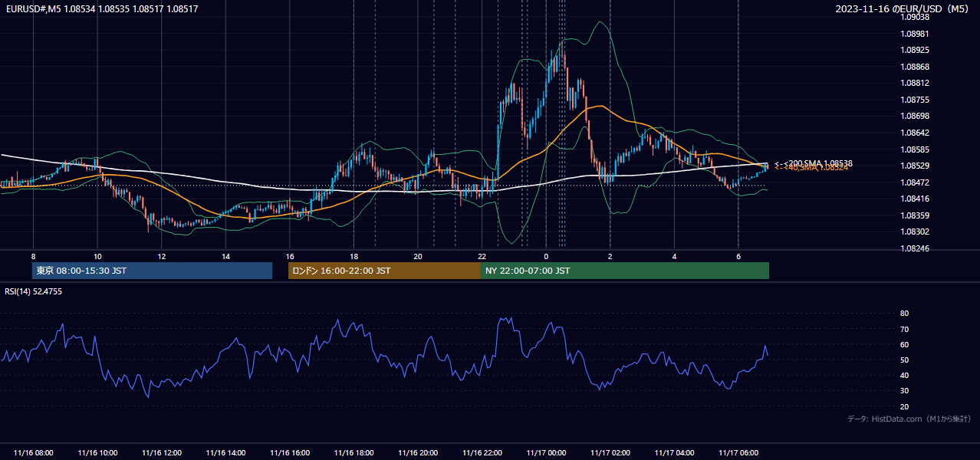Click the 11/16 14:00 time label

click(x=225, y=453)
